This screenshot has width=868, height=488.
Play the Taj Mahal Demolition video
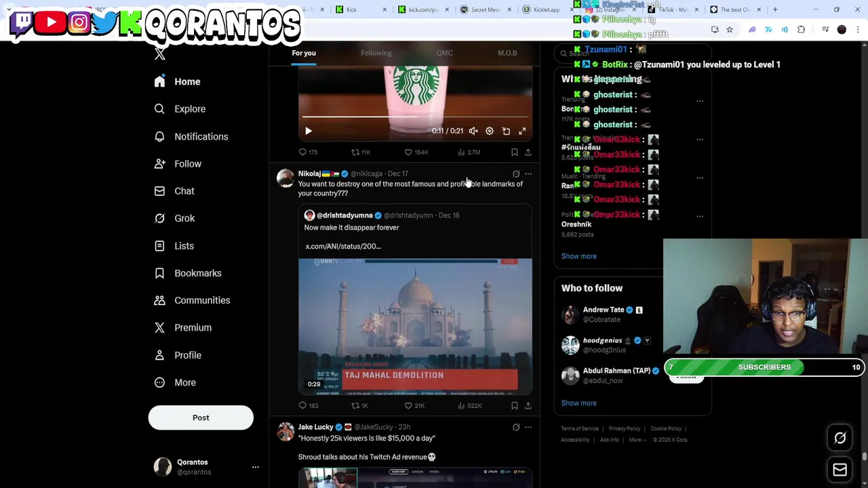(415, 326)
